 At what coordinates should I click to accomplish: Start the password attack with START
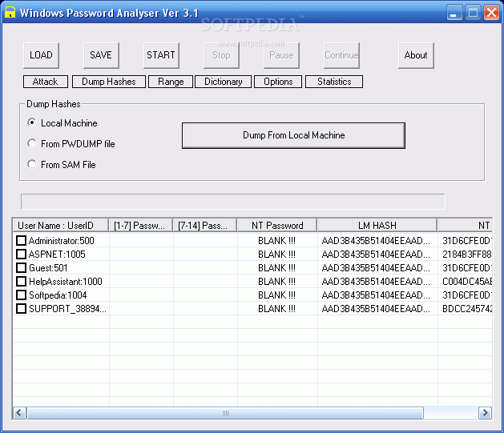161,55
